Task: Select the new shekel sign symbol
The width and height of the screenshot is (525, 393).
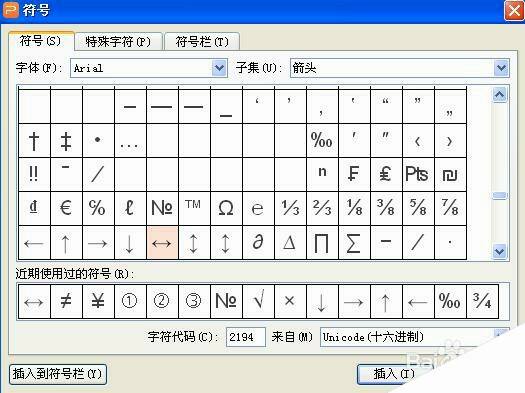Action: (x=450, y=174)
